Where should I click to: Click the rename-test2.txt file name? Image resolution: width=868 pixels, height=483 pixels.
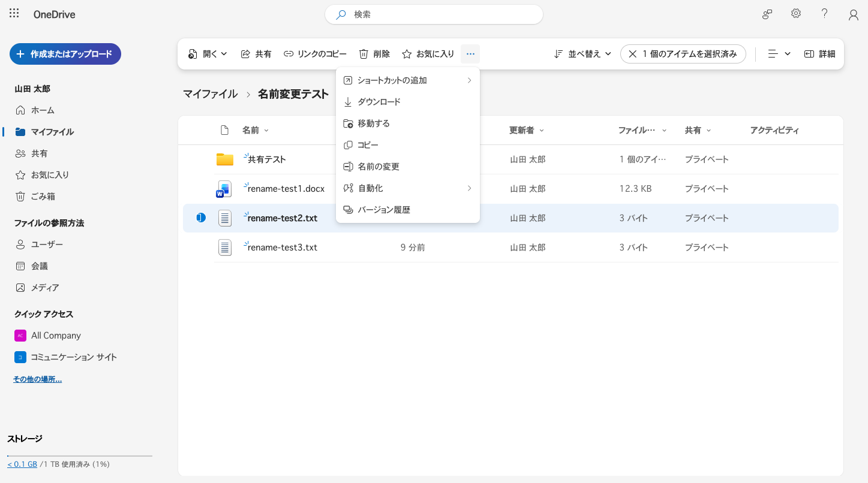[x=282, y=218]
